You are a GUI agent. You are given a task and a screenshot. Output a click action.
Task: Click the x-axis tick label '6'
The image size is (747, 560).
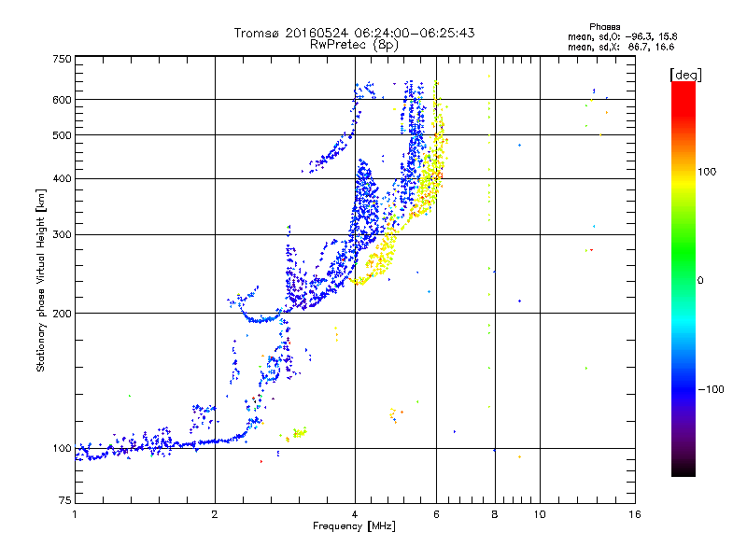[x=436, y=514]
